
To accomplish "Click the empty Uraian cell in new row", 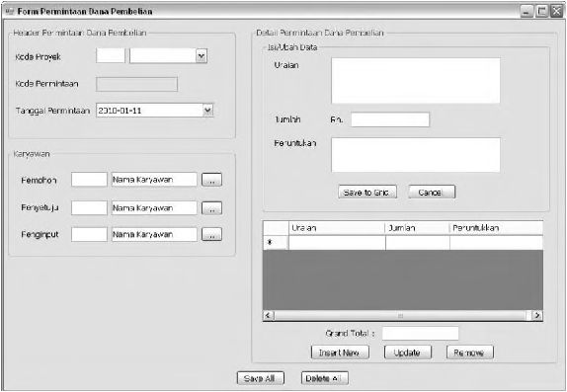I will [x=337, y=242].
